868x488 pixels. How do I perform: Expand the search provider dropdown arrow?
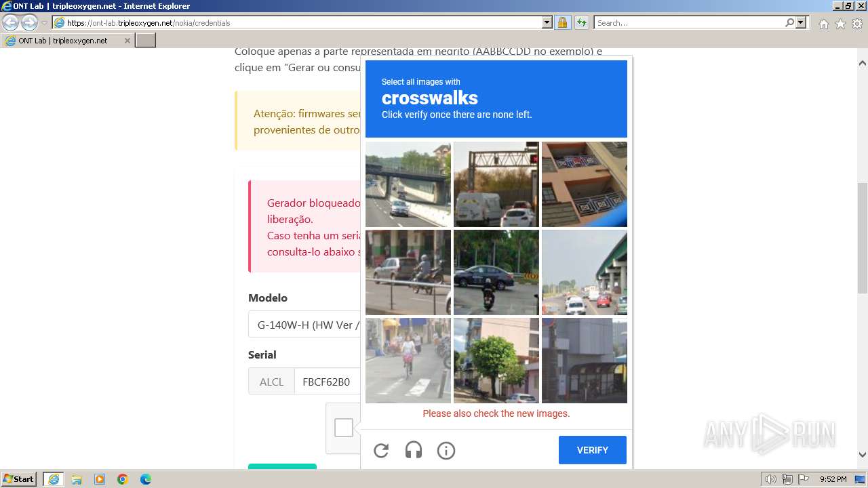801,22
